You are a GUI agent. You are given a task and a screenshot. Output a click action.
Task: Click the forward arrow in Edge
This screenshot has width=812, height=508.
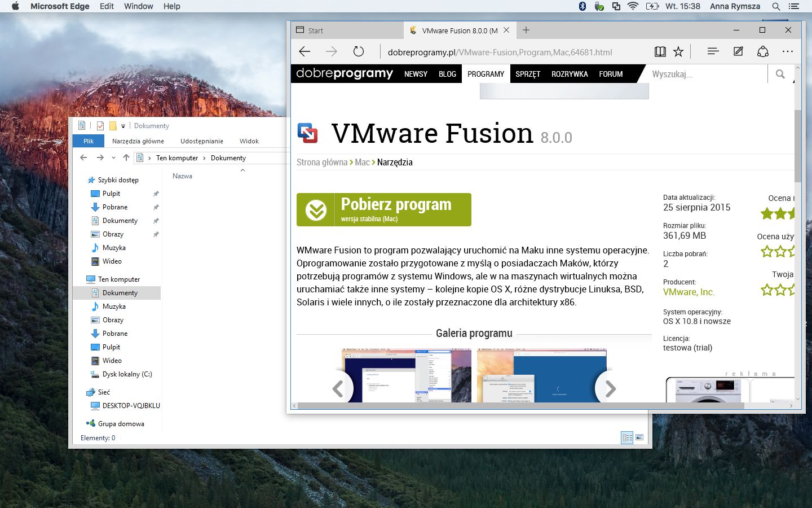tap(332, 52)
